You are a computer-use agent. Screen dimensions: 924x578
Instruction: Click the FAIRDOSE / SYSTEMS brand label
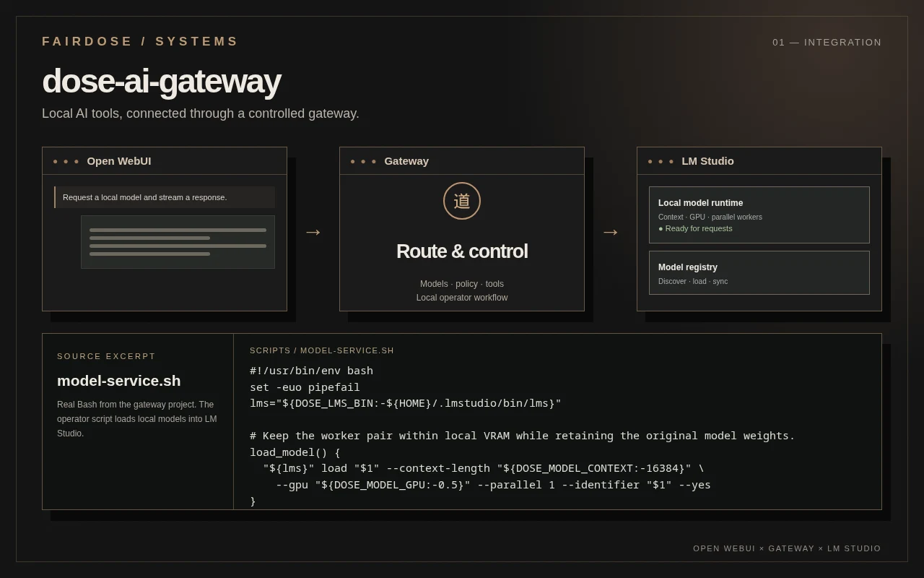click(140, 42)
